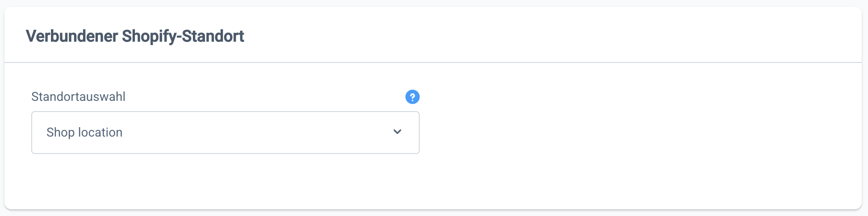Select the Shop location value text
Screen dimensions: 868x216
[x=84, y=133]
